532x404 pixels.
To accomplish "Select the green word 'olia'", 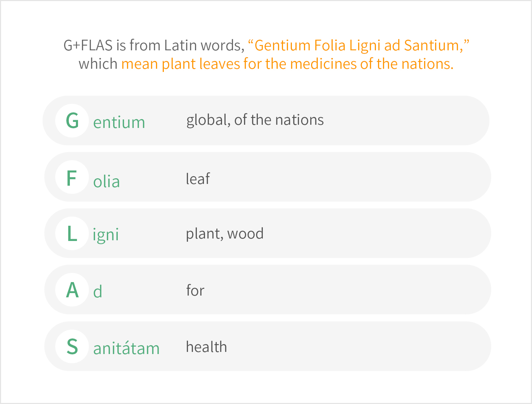I will (106, 181).
